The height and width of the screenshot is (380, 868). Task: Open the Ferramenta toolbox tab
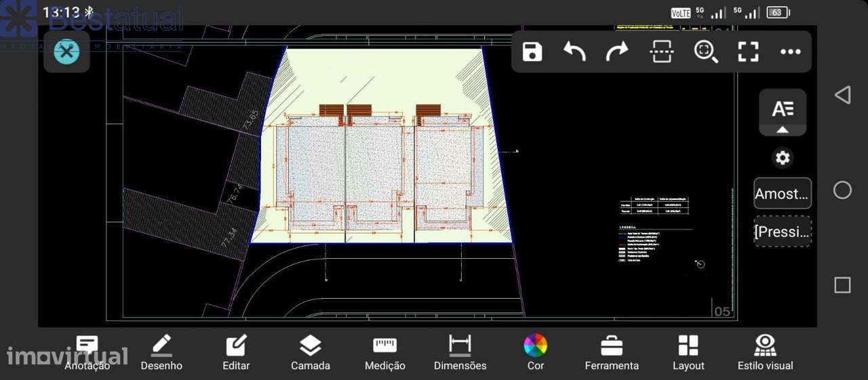pyautogui.click(x=612, y=353)
